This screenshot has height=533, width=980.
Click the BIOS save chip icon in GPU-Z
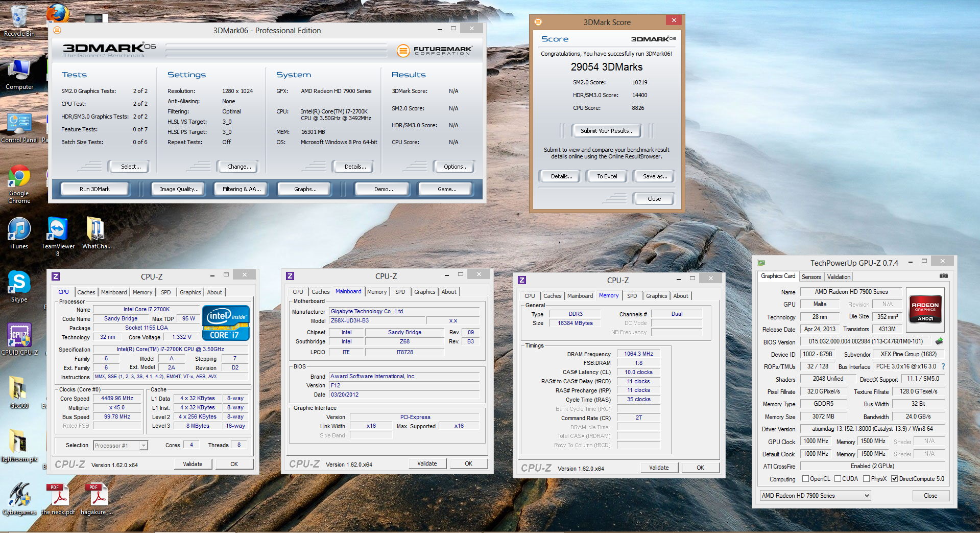click(939, 341)
